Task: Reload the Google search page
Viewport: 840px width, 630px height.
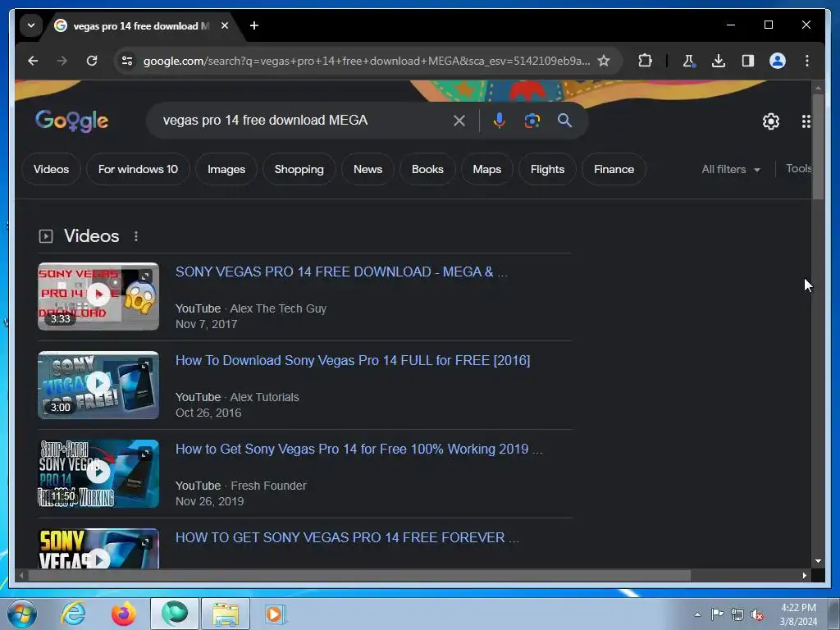Action: (92, 61)
